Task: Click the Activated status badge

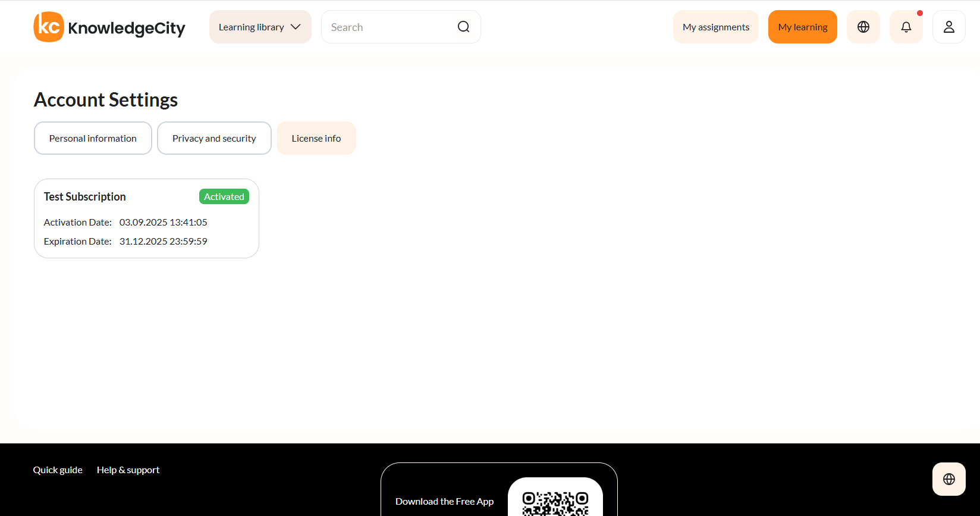Action: (224, 196)
